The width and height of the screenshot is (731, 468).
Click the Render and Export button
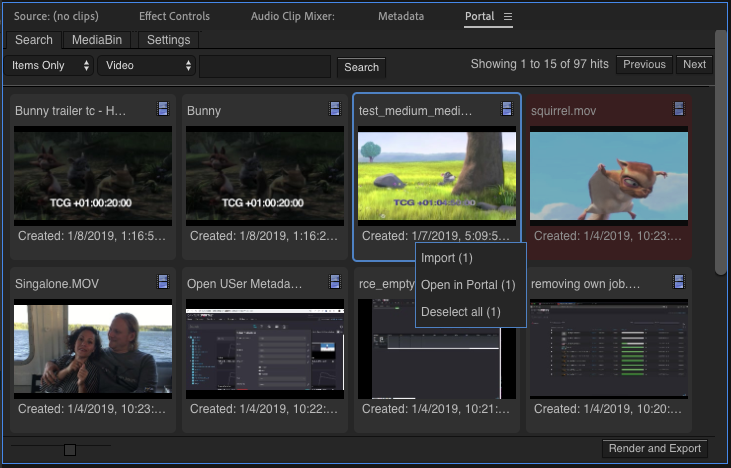coord(655,448)
